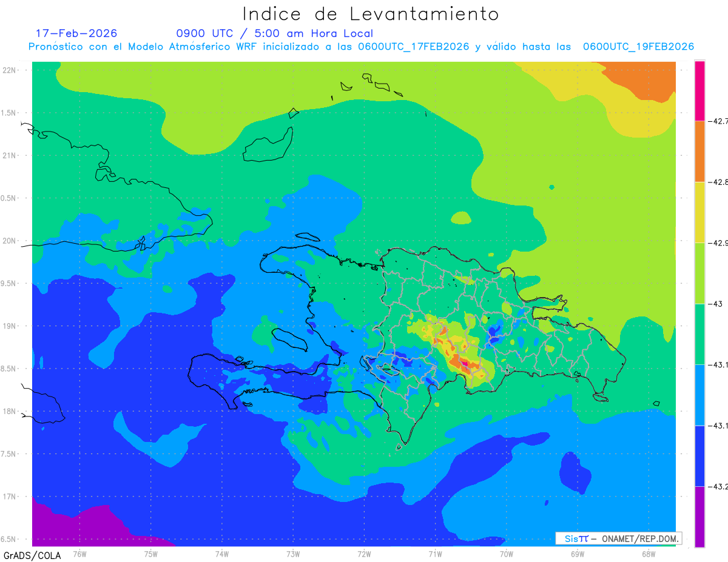728x562 pixels.
Task: Click the "SisTT - ONAMET/REP.DOM." logo box
Action: tap(619, 538)
